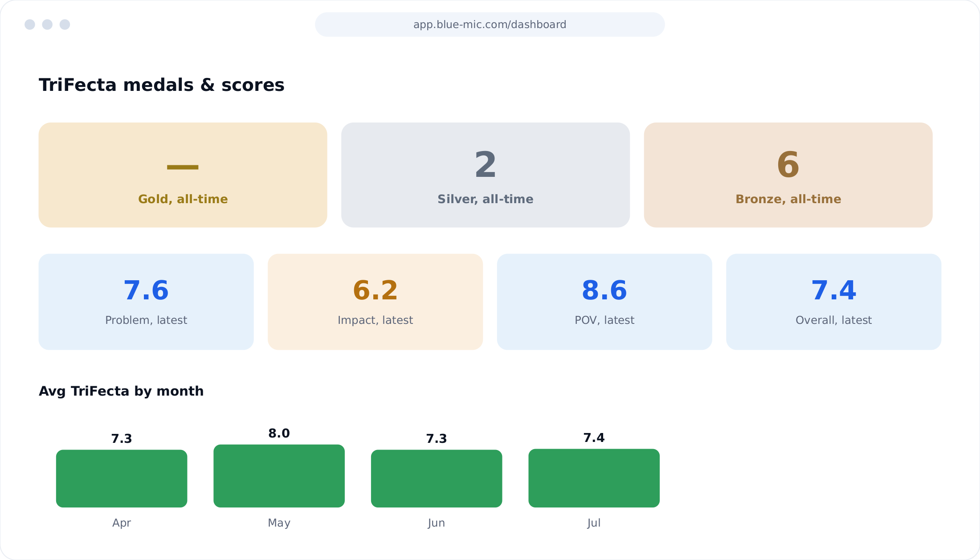The image size is (980, 560).
Task: Click the Jun bar in the chart
Action: tap(437, 478)
